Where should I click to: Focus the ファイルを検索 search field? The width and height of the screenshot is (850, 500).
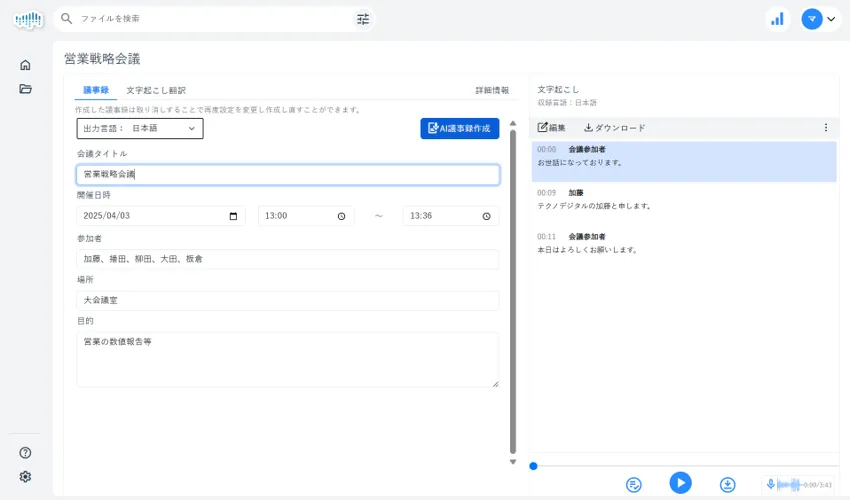pyautogui.click(x=214, y=19)
